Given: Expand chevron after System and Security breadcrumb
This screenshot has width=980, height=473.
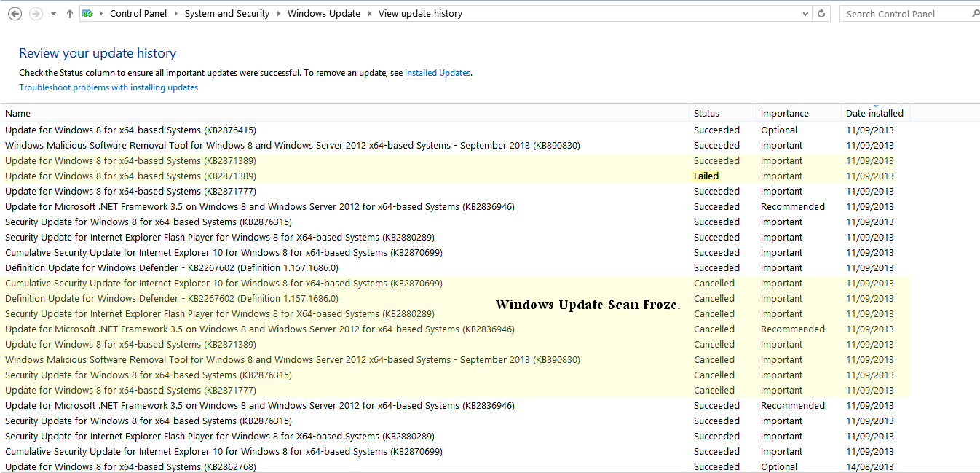Looking at the screenshot, I should click(x=279, y=14).
